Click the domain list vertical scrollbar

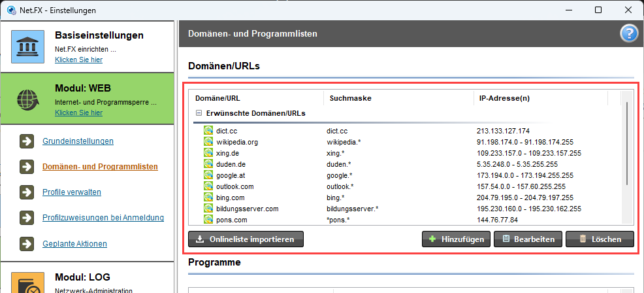(x=627, y=143)
